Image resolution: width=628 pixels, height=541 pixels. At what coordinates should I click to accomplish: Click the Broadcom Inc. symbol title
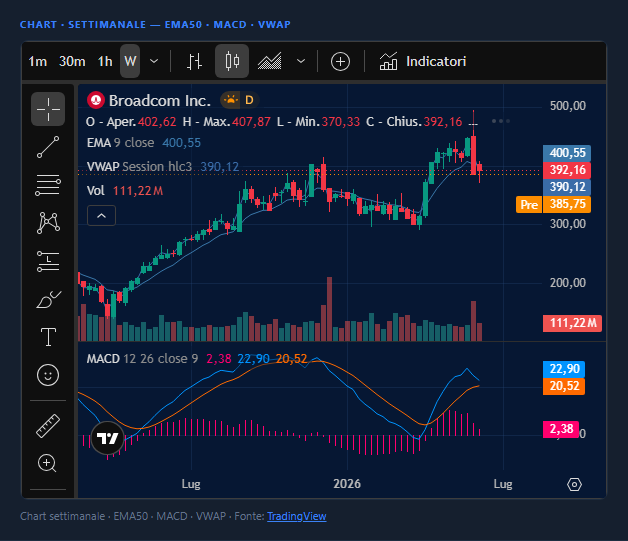coord(160,101)
